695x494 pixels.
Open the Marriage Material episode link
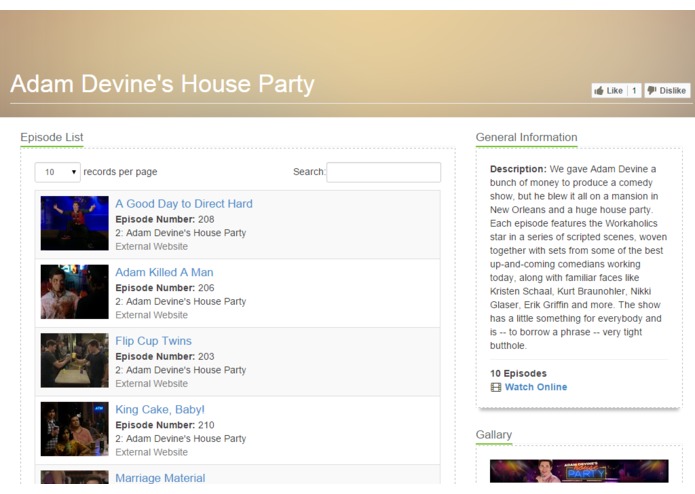click(x=160, y=478)
